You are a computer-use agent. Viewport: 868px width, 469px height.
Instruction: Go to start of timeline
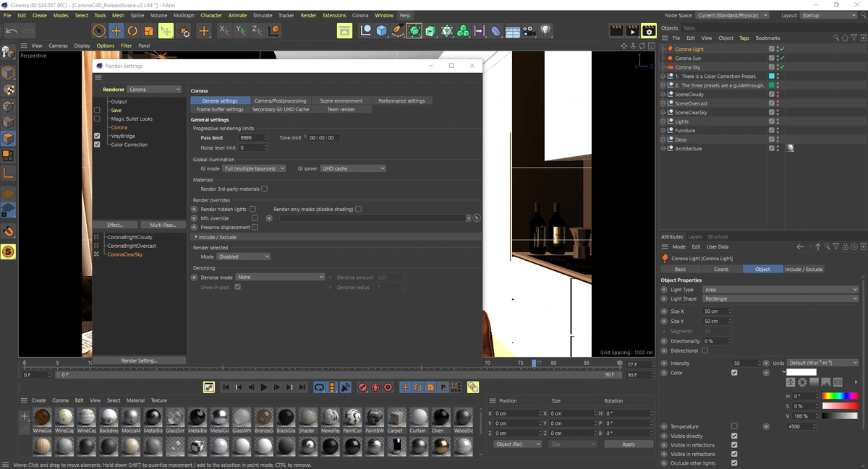coord(226,387)
